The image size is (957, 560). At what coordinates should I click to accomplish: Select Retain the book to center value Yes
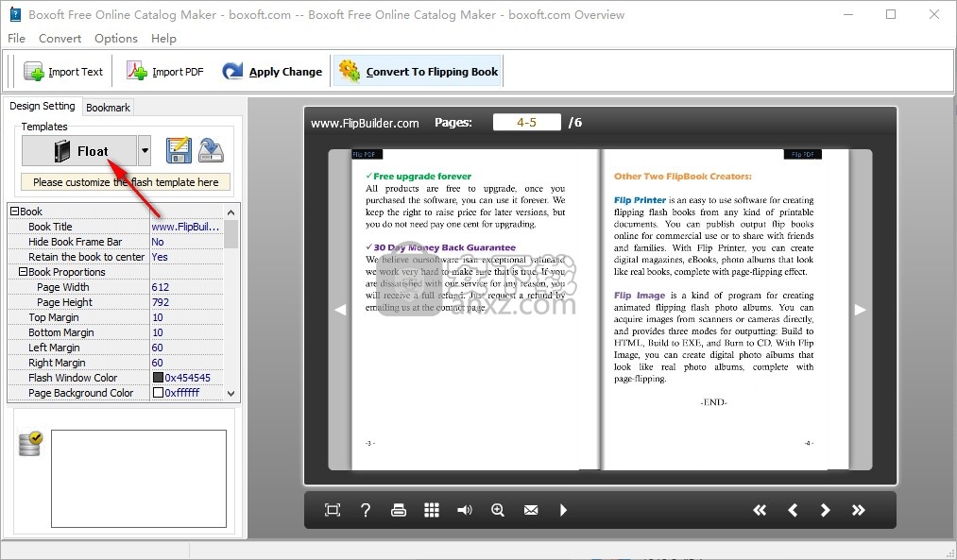pyautogui.click(x=186, y=257)
